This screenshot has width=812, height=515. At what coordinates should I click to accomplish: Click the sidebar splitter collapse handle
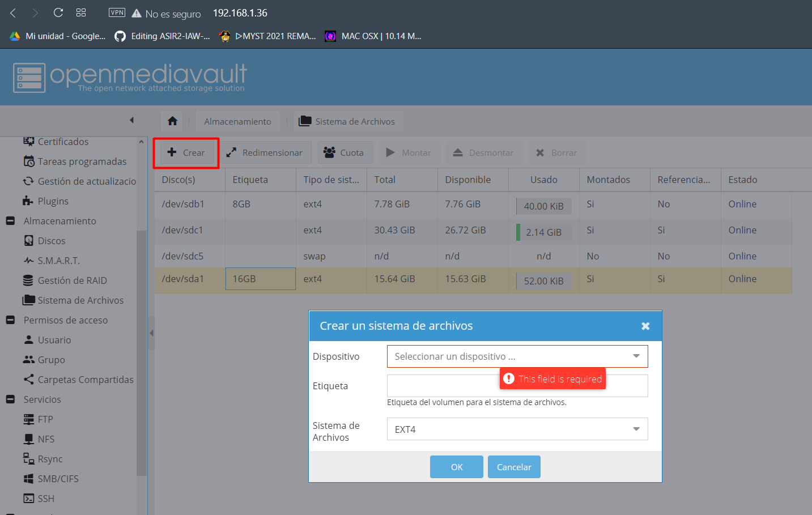point(151,333)
